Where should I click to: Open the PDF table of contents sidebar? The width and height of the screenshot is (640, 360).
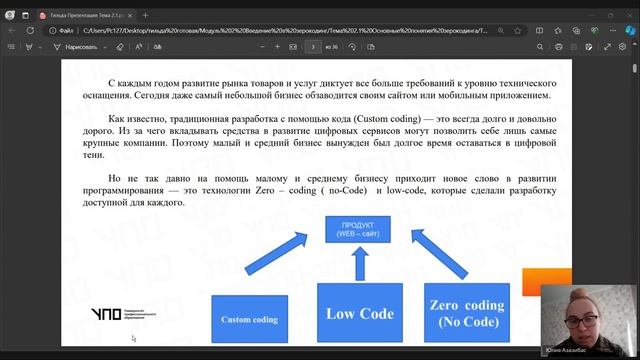click(x=11, y=47)
